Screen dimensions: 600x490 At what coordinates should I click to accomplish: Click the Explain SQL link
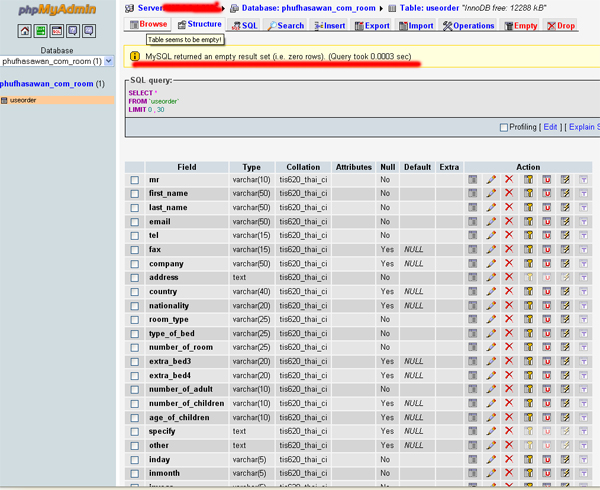pyautogui.click(x=584, y=127)
